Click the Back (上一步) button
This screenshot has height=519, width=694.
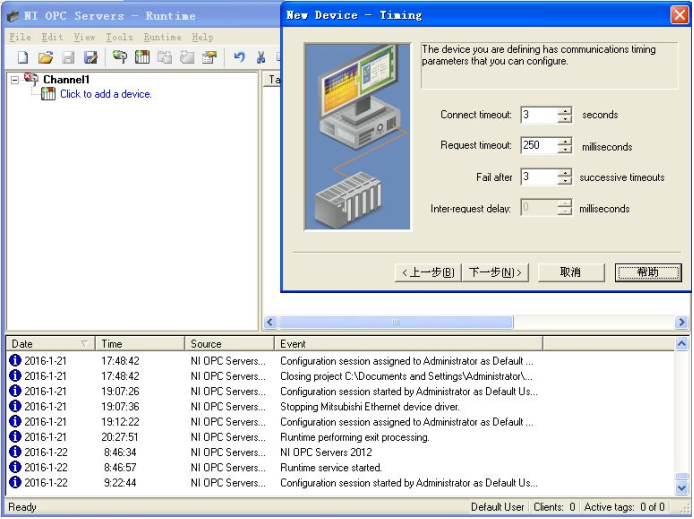pyautogui.click(x=428, y=272)
